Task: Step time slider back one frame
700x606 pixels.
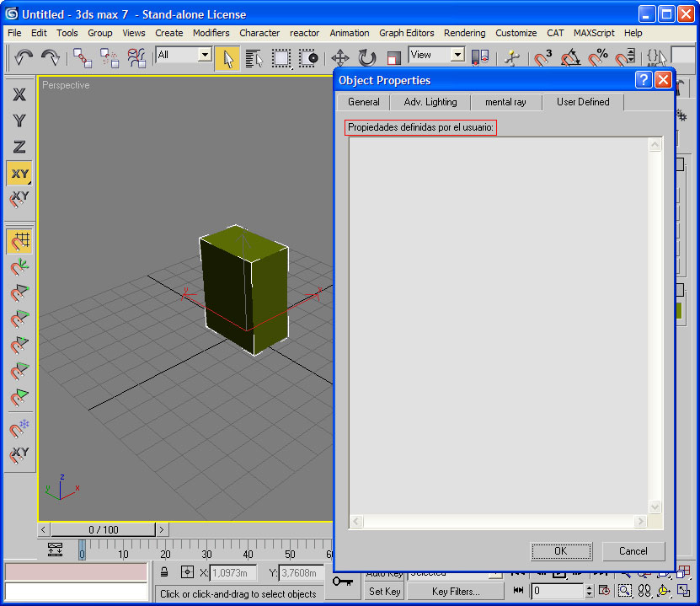Action: pos(43,529)
